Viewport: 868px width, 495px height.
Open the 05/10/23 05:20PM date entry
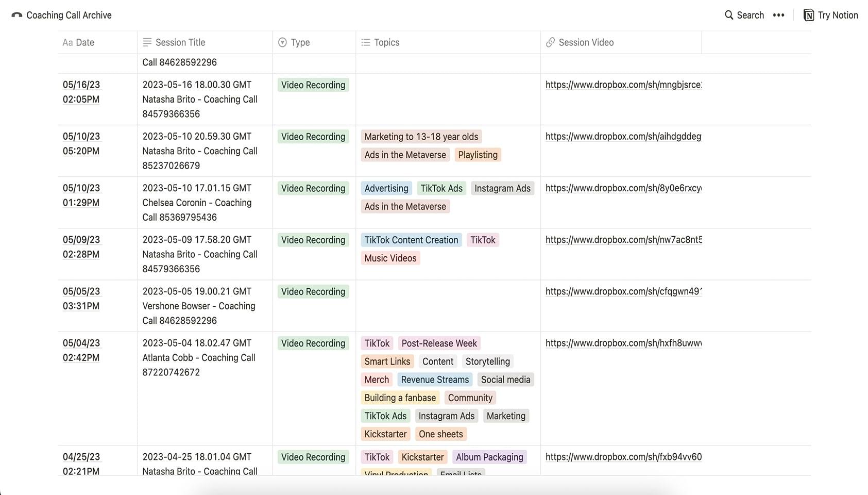click(x=81, y=143)
